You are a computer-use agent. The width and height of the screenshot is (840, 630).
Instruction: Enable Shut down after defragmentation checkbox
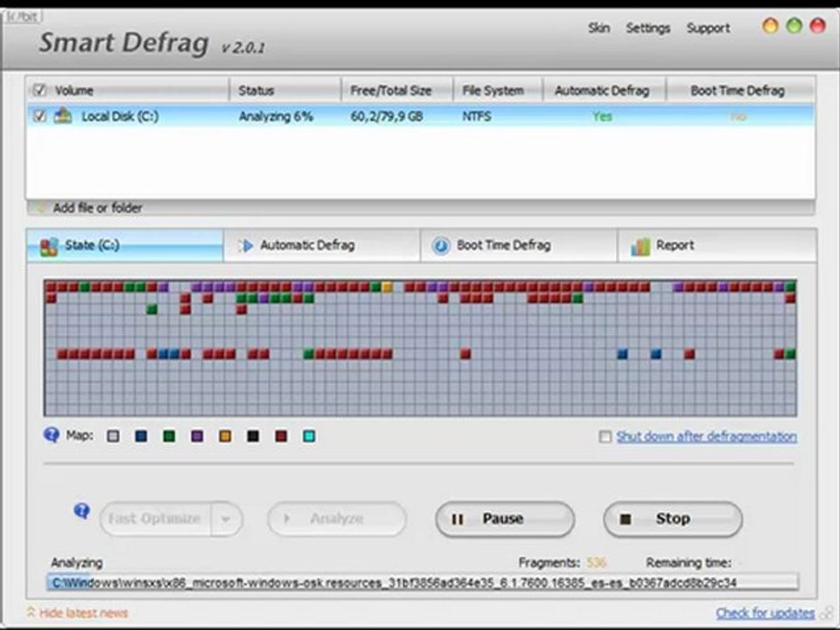click(x=605, y=437)
